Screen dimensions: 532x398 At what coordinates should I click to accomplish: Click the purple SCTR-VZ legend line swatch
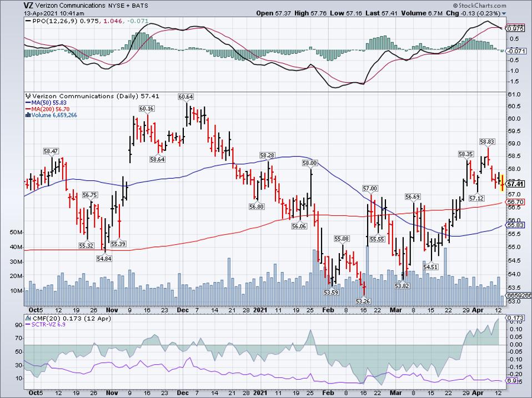tap(28, 325)
